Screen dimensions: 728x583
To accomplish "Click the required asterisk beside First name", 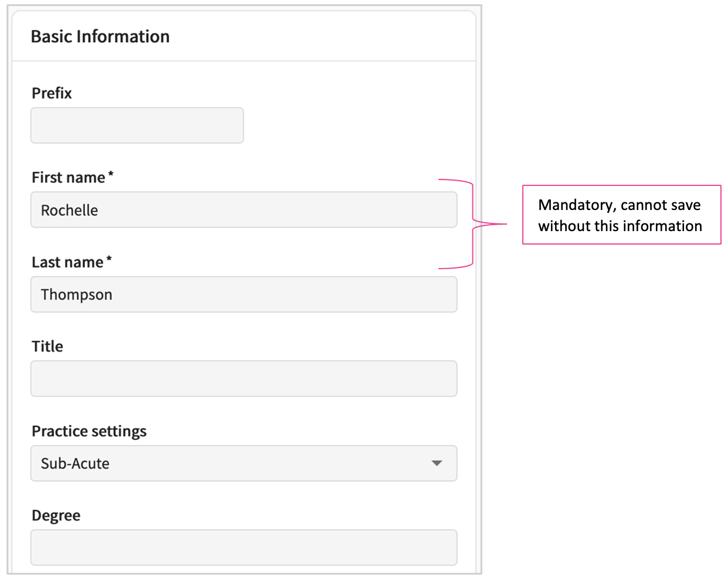I will pyautogui.click(x=111, y=175).
